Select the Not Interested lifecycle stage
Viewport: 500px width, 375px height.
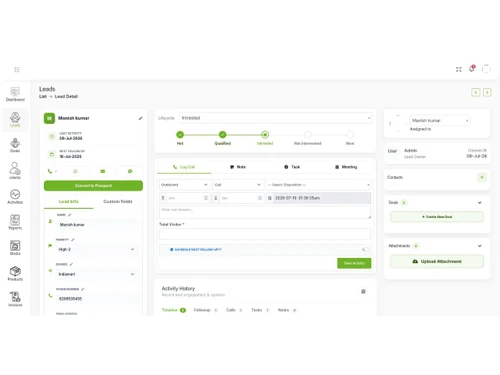(307, 135)
